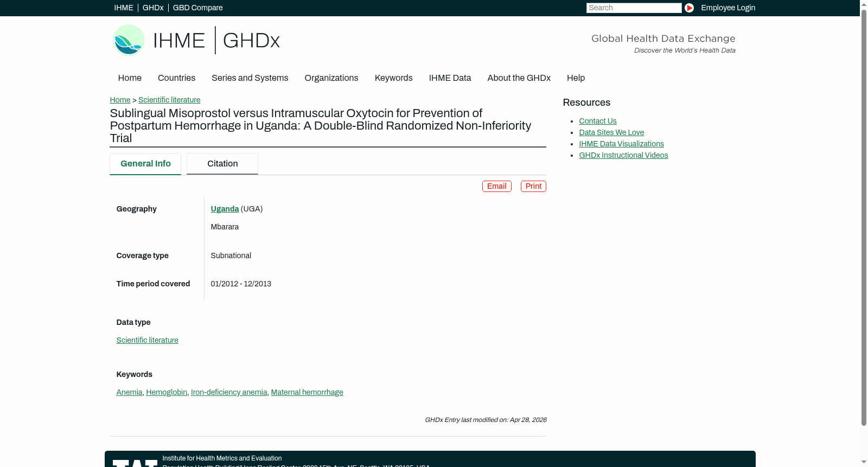Click the scrollbar down arrow
Image resolution: width=868 pixels, height=467 pixels.
[864, 463]
